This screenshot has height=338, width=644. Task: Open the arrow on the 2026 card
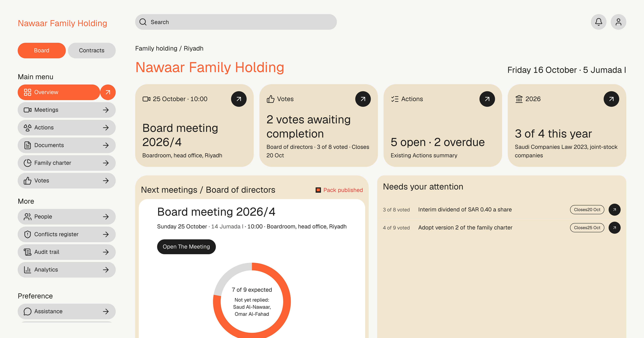click(611, 99)
